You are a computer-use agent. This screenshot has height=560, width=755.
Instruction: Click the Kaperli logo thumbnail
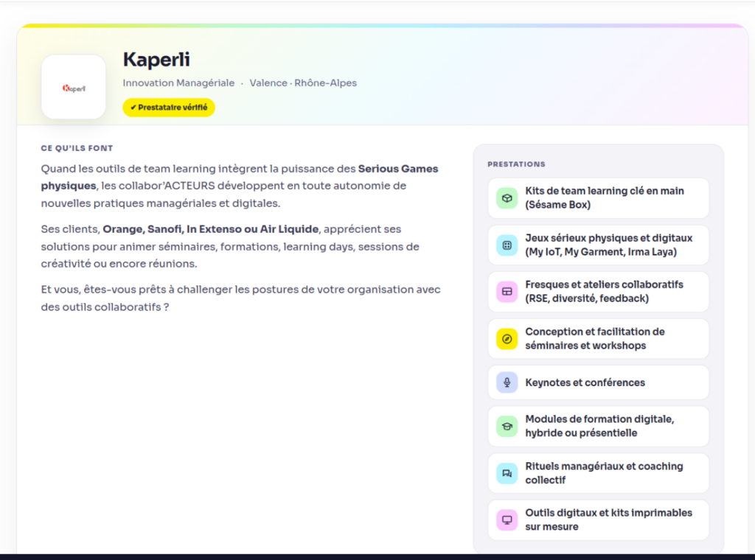click(x=73, y=87)
